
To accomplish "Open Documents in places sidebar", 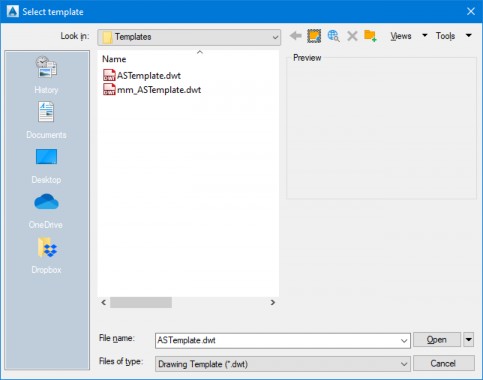I will point(46,120).
